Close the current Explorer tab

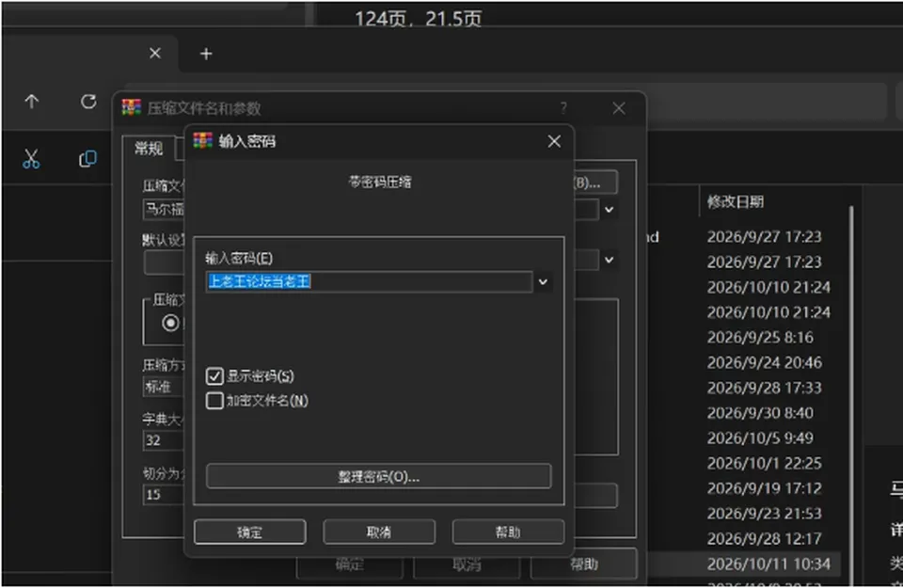pyautogui.click(x=155, y=53)
